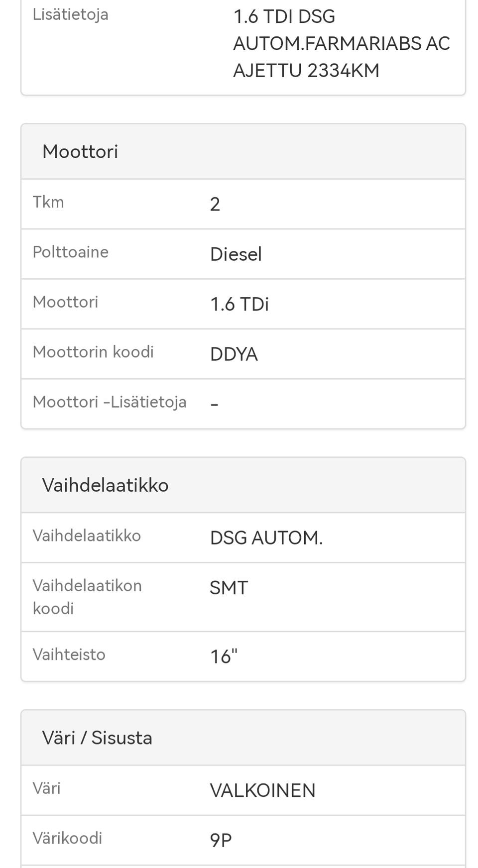
Task: Select the gearbox code SMT
Action: 229,588
